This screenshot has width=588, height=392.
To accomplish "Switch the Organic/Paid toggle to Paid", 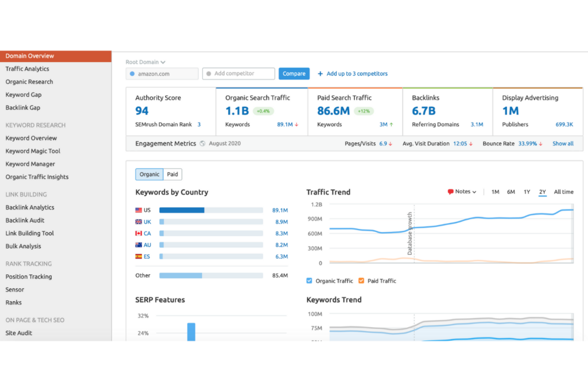I will coord(172,174).
